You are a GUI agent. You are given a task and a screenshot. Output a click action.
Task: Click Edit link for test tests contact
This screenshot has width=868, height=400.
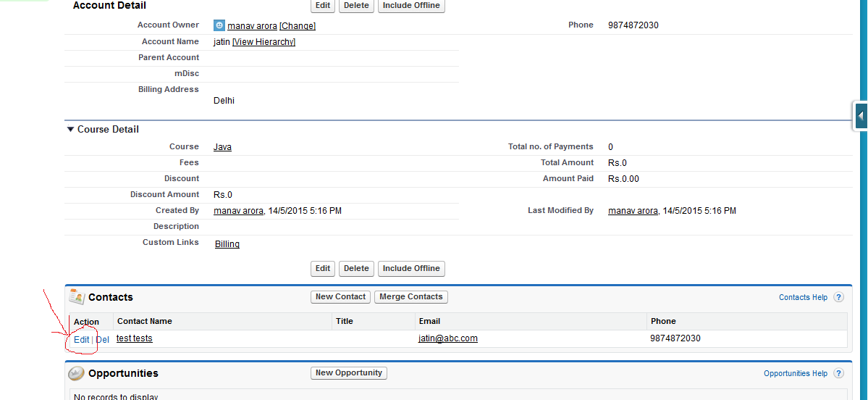pyautogui.click(x=81, y=340)
